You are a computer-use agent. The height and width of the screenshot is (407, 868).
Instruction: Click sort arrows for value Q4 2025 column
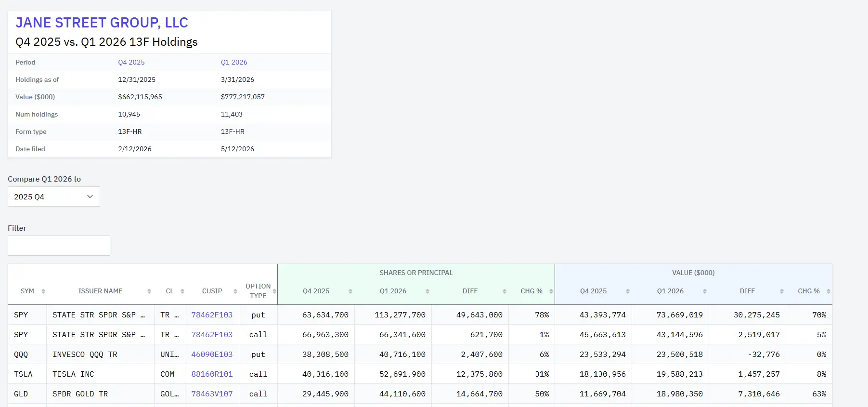click(x=628, y=291)
